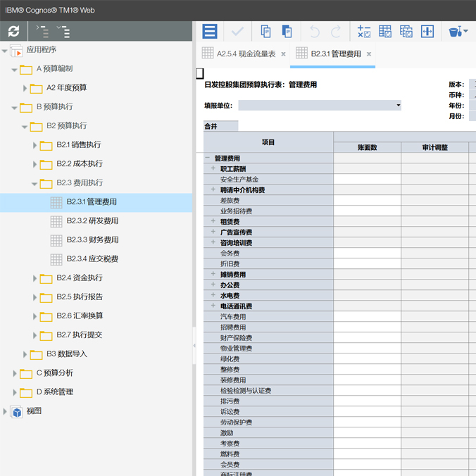Click the 账面数 column header
476x476 pixels.
pos(367,147)
